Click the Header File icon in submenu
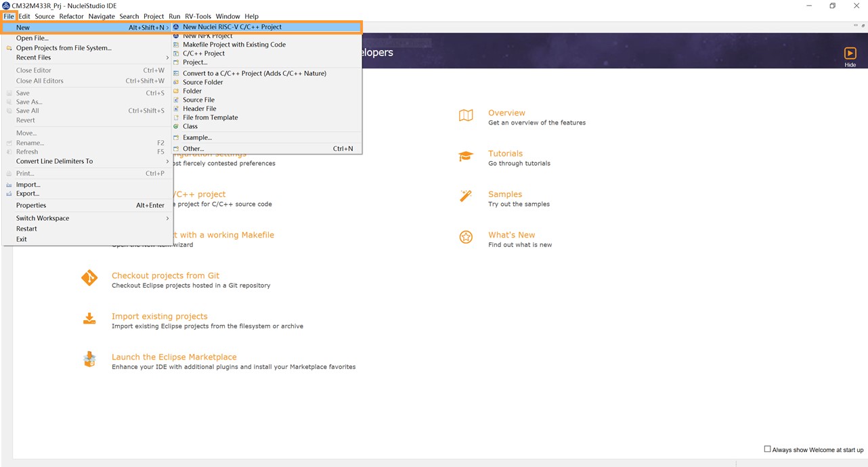 coord(176,108)
